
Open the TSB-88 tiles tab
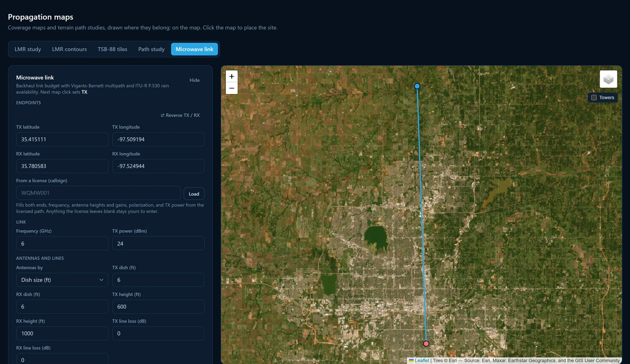click(112, 49)
